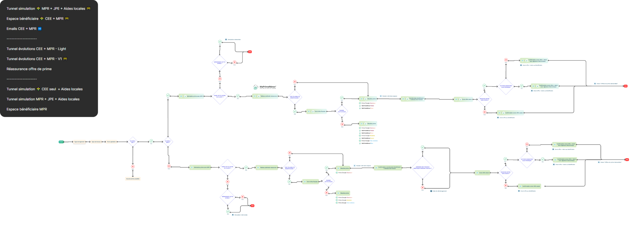Image resolution: width=644 pixels, height=228 pixels.
Task: Click the question mark beside Date de déménagement
Action: click(431, 191)
